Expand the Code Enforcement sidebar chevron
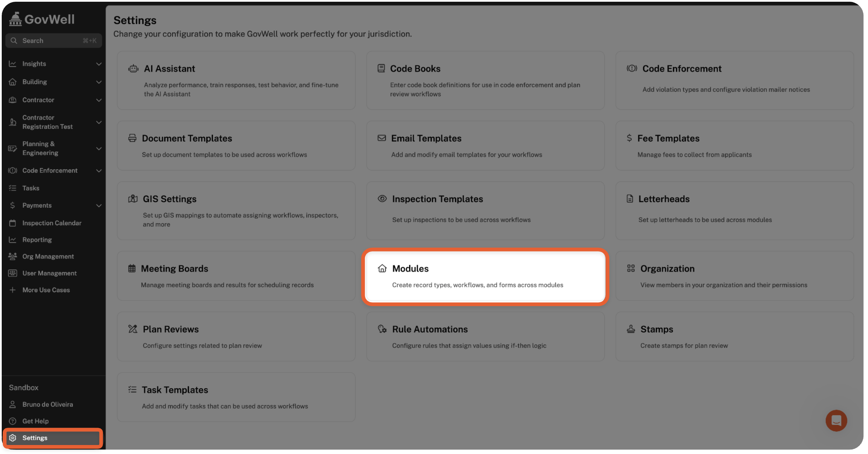The height and width of the screenshot is (454, 868). point(99,171)
